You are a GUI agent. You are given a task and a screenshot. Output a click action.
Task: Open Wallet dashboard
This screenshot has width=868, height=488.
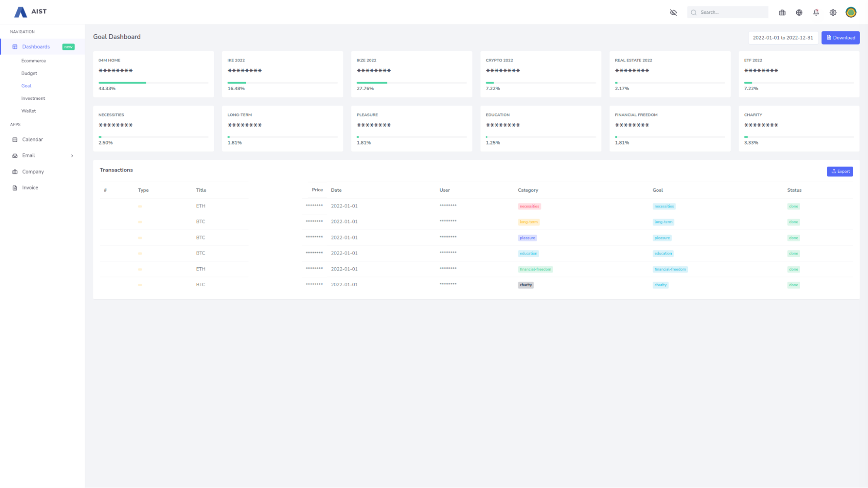point(29,111)
